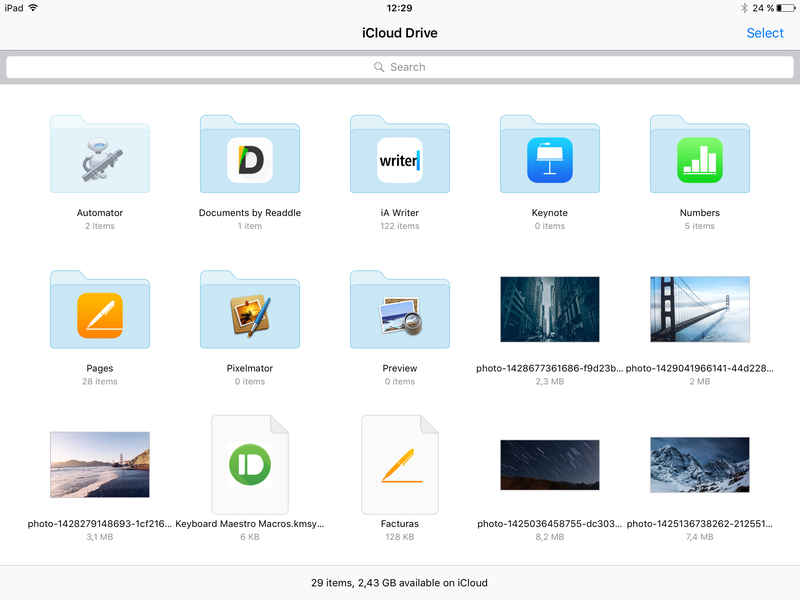
Task: Tap the search magnifier icon
Action: (379, 67)
